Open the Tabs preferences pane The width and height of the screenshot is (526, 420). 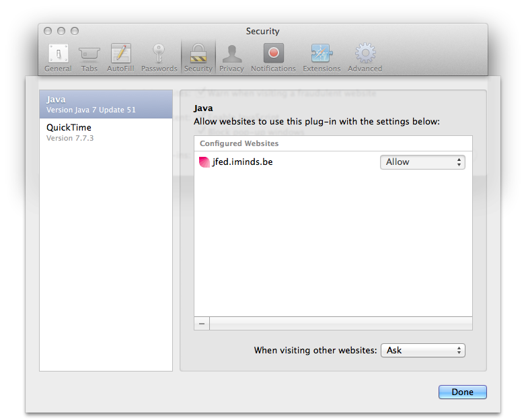89,58
